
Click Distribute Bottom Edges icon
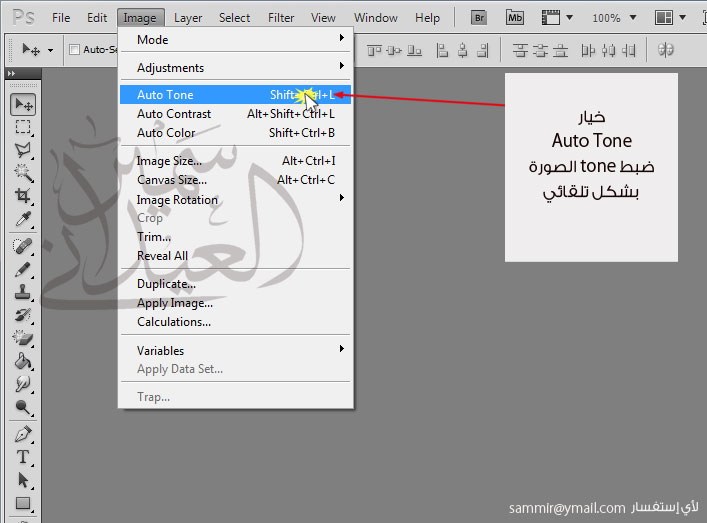(x=560, y=50)
